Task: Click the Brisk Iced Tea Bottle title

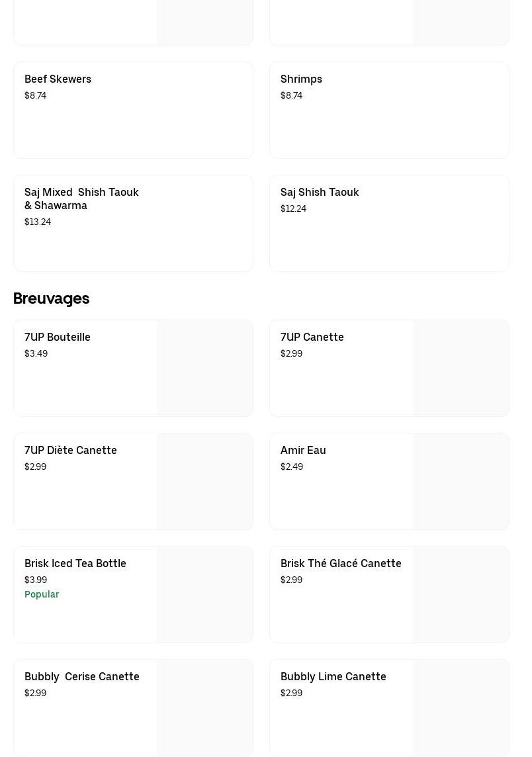Action: pyautogui.click(x=75, y=564)
